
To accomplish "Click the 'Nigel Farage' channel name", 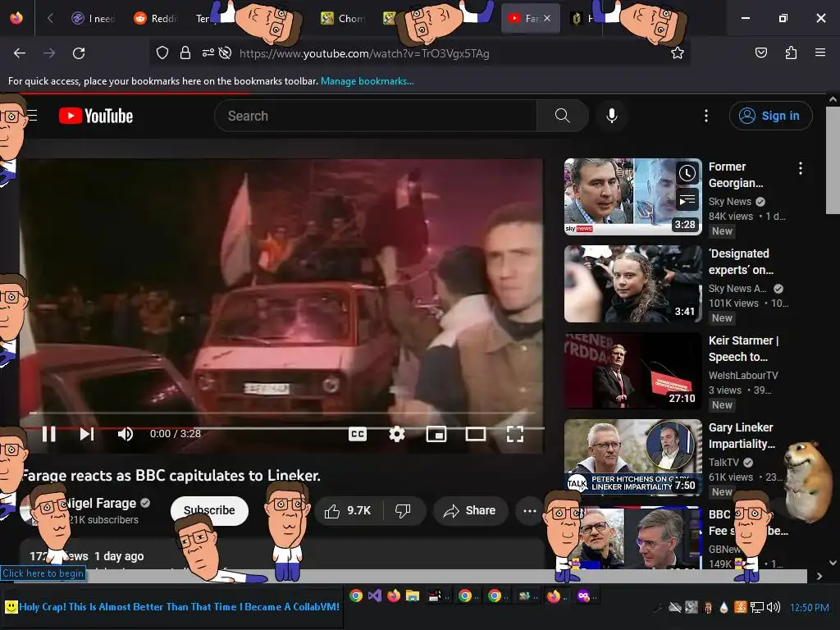I will coord(101,503).
